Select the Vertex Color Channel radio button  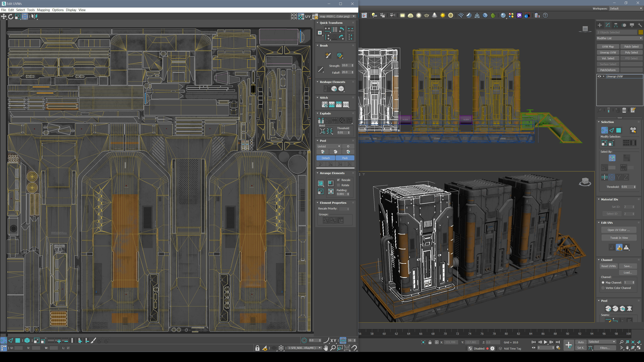pyautogui.click(x=603, y=288)
